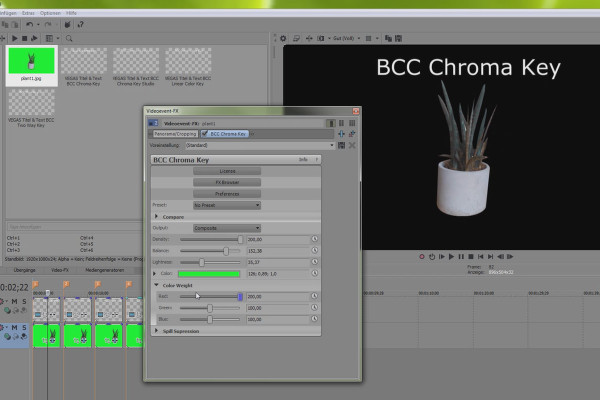Pause playback under the preview
The height and width of the screenshot is (400, 600).
point(461,256)
